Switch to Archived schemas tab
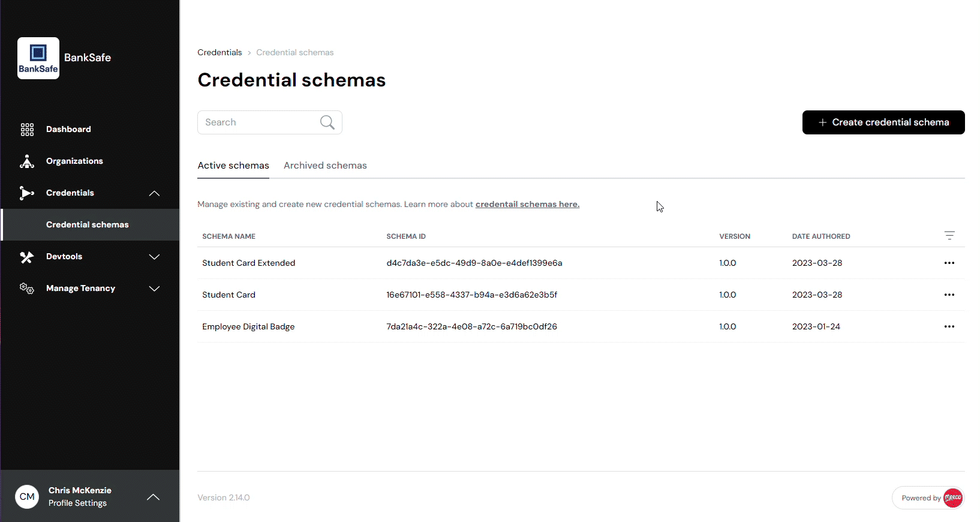This screenshot has width=980, height=522. point(325,166)
